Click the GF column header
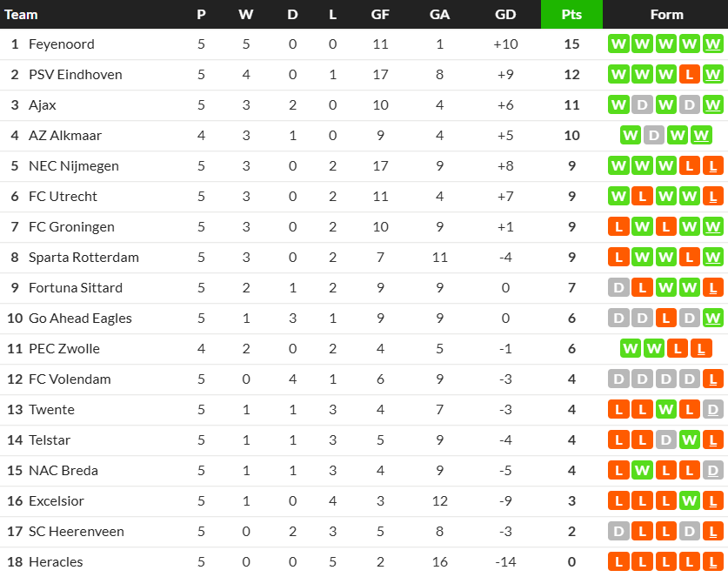Image resolution: width=728 pixels, height=577 pixels. (380, 15)
